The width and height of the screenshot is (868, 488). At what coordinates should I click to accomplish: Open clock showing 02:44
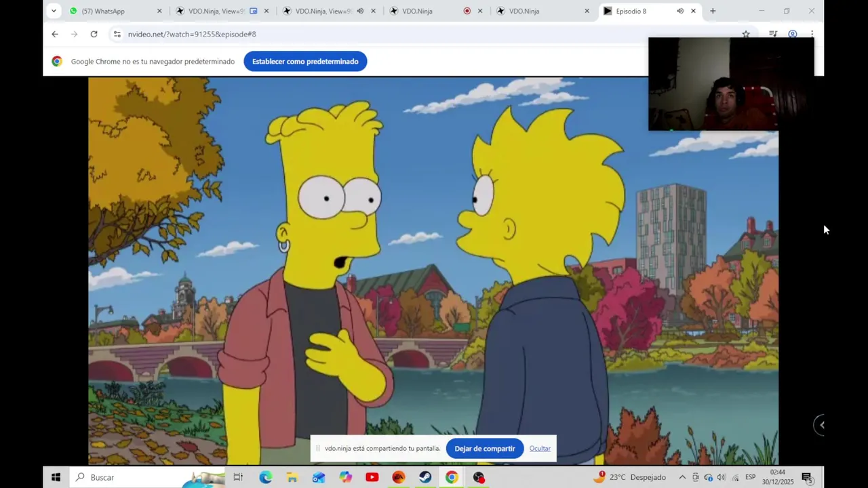pyautogui.click(x=777, y=477)
